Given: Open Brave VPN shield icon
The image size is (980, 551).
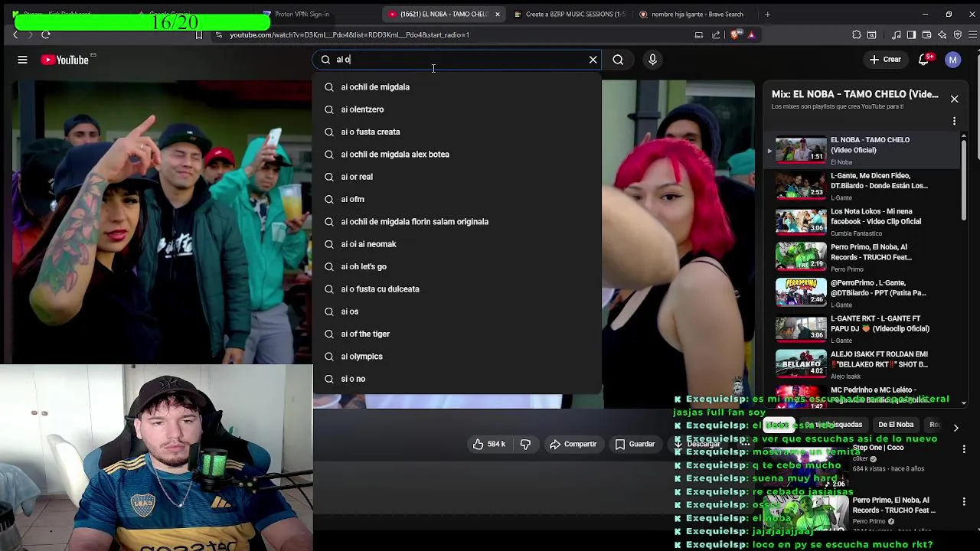Looking at the screenshot, I should point(957,34).
